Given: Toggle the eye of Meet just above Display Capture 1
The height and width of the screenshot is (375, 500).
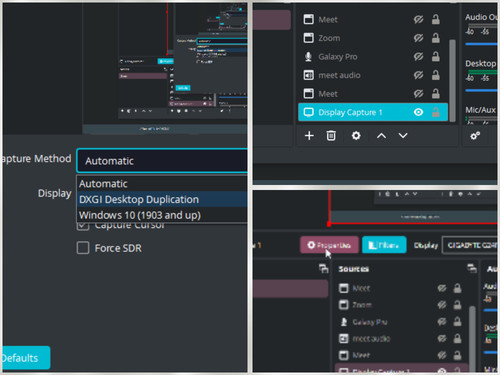Looking at the screenshot, I should 418,94.
